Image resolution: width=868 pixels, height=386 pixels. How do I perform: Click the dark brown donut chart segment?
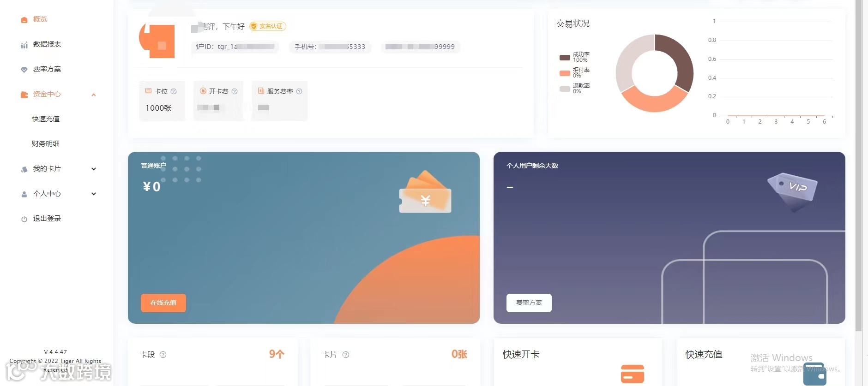pyautogui.click(x=677, y=60)
